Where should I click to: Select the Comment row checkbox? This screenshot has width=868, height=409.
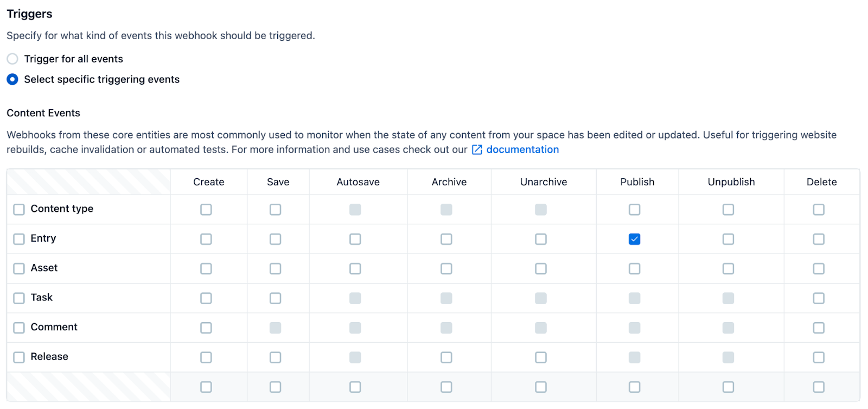pos(19,328)
